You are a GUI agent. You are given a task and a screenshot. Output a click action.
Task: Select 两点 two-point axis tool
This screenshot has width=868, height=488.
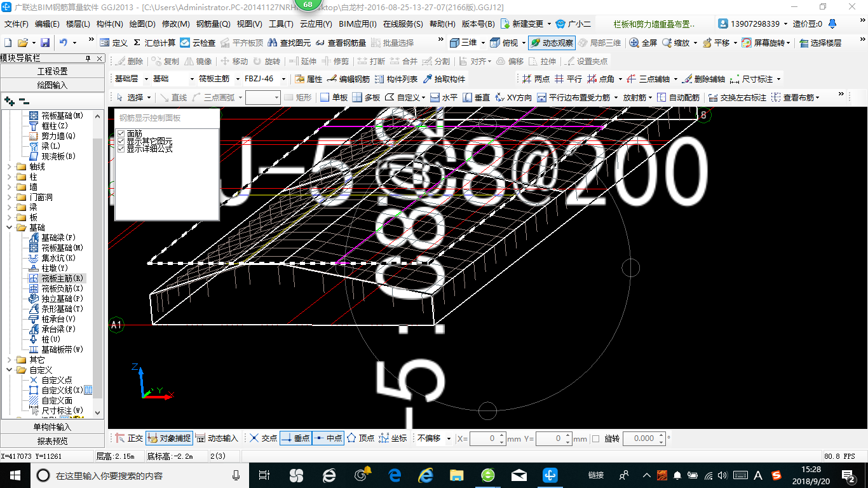click(x=536, y=79)
